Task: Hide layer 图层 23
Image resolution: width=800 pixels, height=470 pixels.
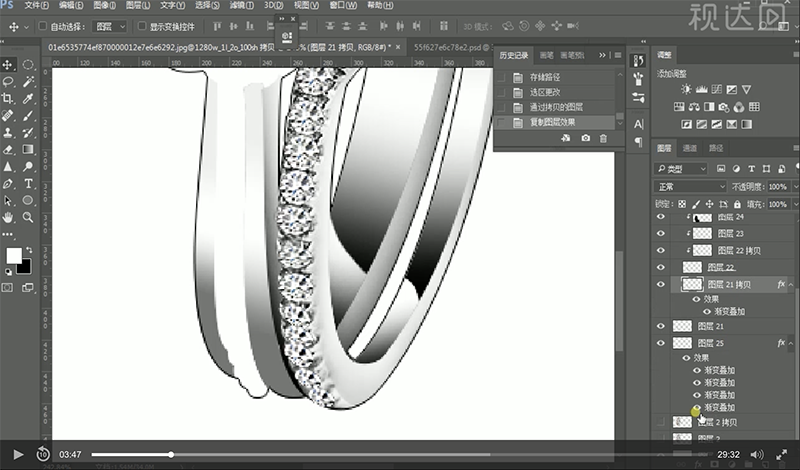Action: click(661, 234)
